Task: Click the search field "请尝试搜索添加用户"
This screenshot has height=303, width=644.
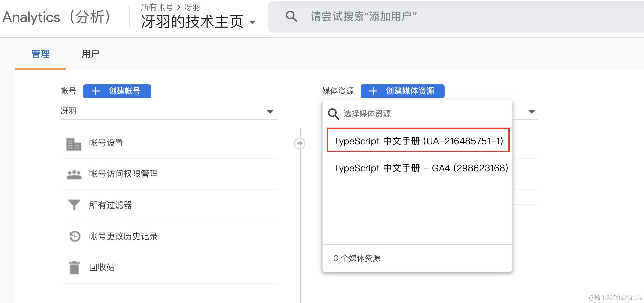Action: [x=456, y=17]
